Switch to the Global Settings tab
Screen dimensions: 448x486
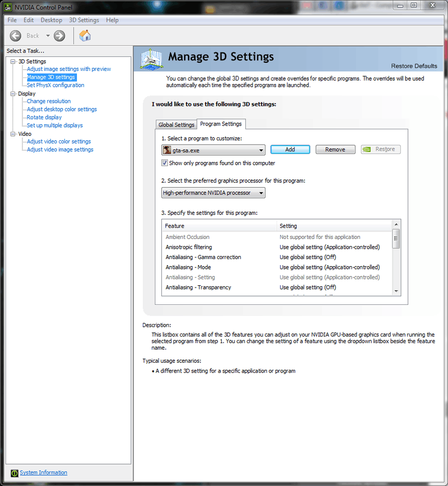click(176, 124)
